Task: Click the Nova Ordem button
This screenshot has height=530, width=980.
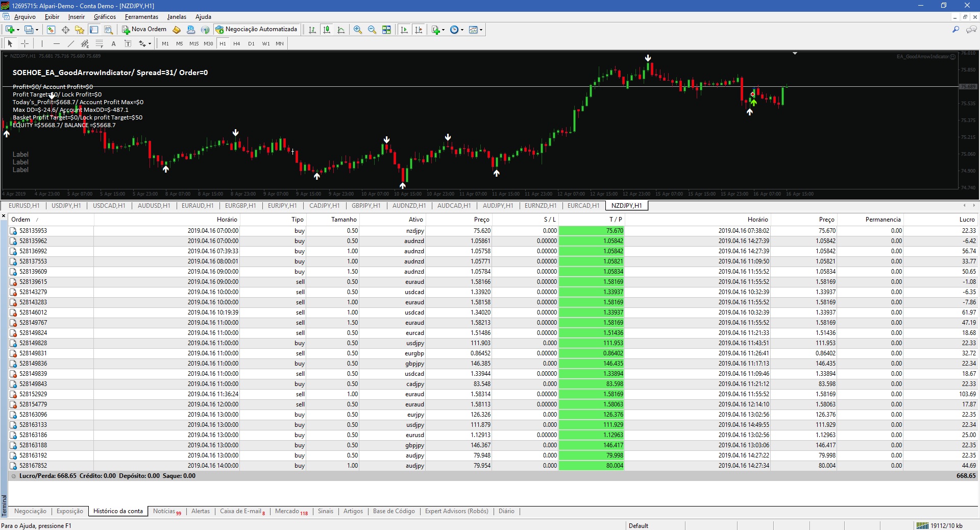Action: tap(144, 30)
